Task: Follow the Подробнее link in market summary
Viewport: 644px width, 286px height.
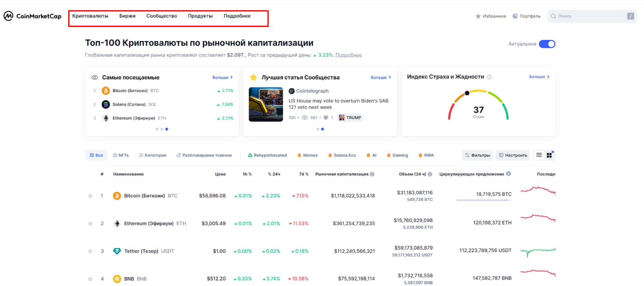Action: (349, 55)
